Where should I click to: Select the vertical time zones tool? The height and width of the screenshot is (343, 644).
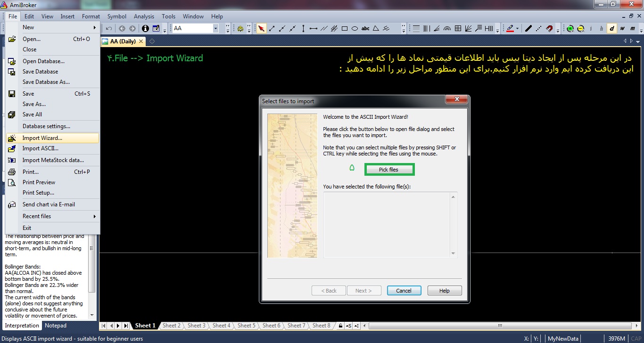427,28
